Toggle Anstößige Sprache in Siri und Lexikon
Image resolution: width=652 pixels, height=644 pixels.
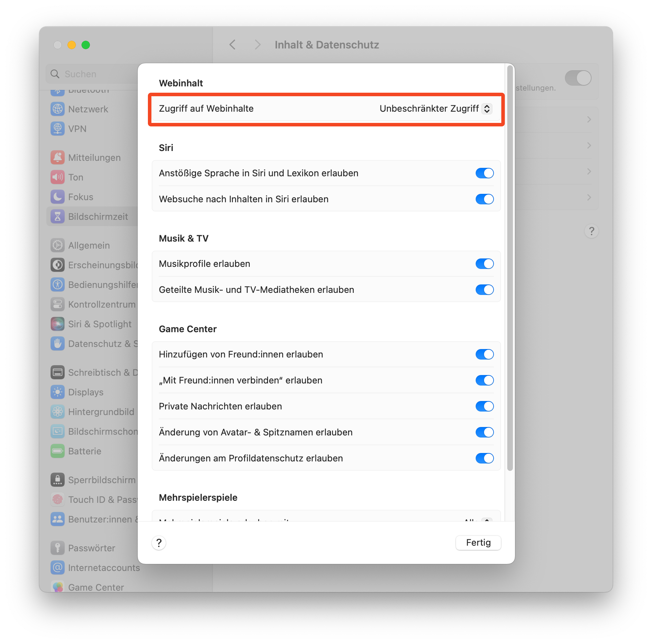(484, 173)
